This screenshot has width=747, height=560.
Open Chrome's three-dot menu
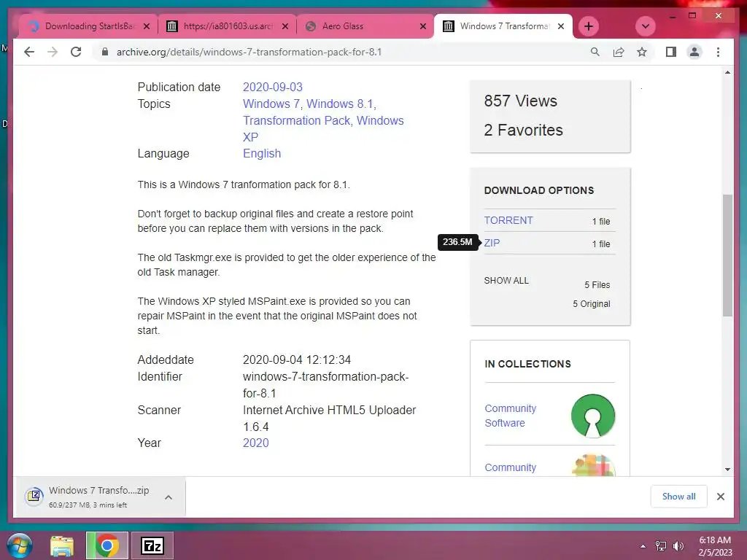click(x=718, y=52)
